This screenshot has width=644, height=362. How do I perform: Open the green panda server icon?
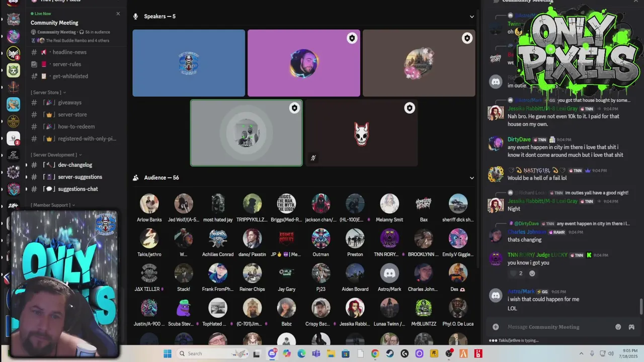13,70
